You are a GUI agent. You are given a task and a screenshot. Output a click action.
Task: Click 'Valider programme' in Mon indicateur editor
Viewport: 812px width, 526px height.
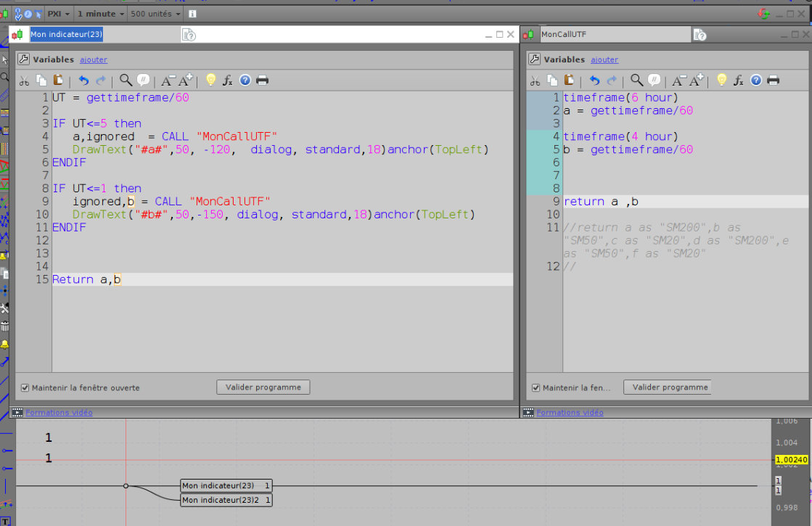(x=263, y=387)
